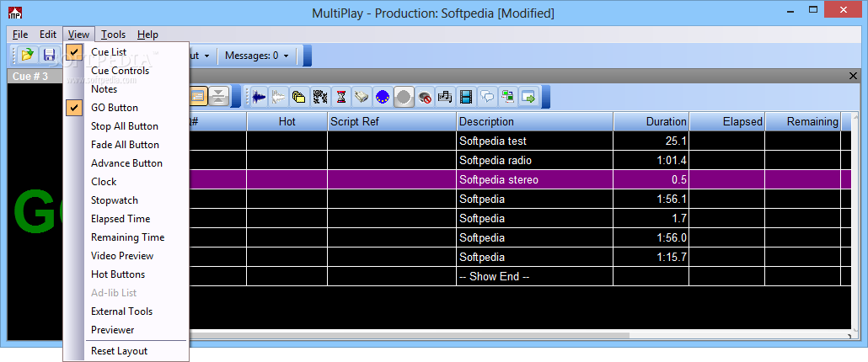Click the green GO button

click(36, 212)
